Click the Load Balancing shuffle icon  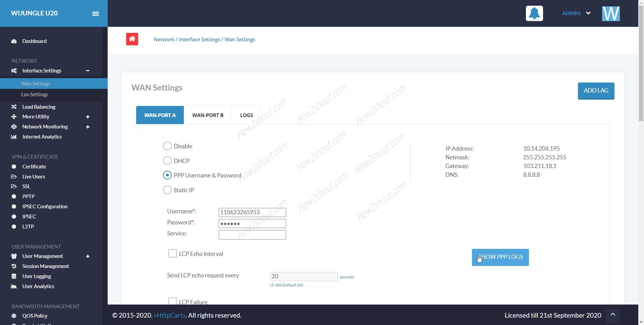click(x=14, y=107)
